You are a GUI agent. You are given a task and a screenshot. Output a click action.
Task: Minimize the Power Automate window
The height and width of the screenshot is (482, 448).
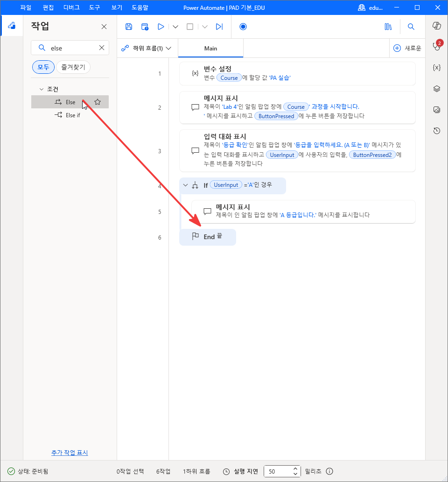coord(397,7)
